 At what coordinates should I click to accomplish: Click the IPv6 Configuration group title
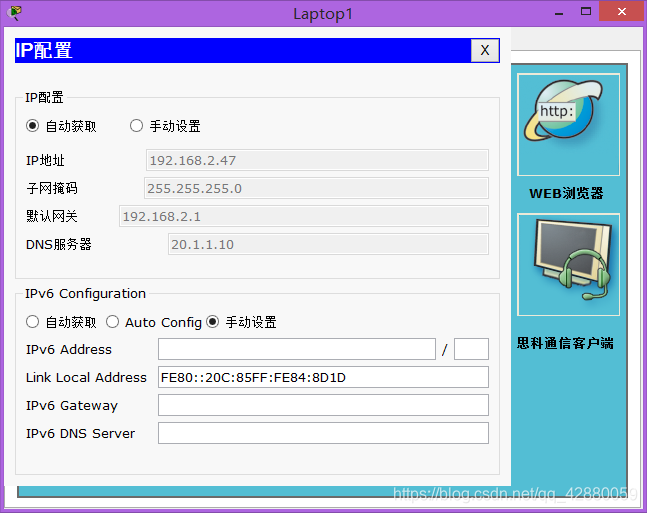click(85, 293)
